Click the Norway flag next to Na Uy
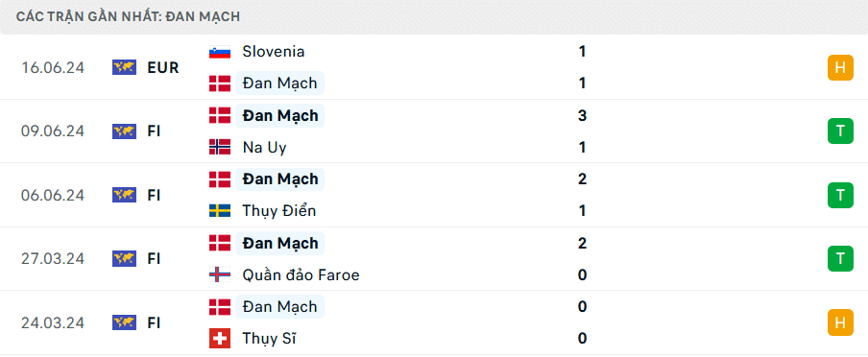 click(220, 147)
